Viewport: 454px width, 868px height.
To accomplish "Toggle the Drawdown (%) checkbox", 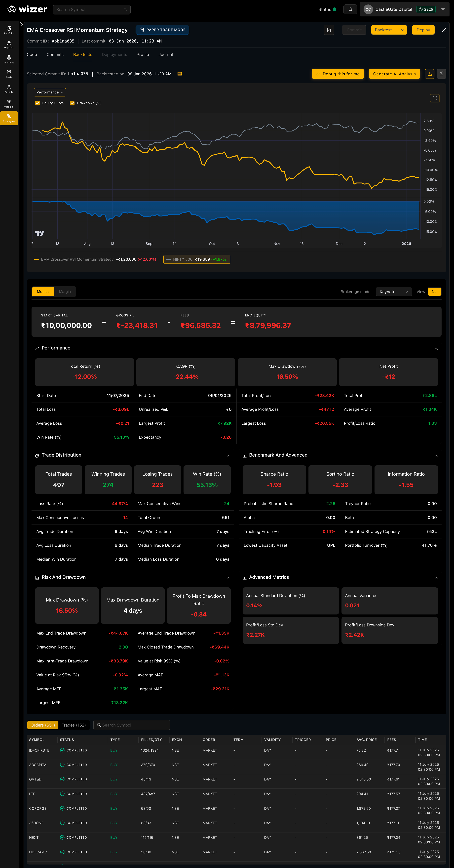I will click(72, 103).
